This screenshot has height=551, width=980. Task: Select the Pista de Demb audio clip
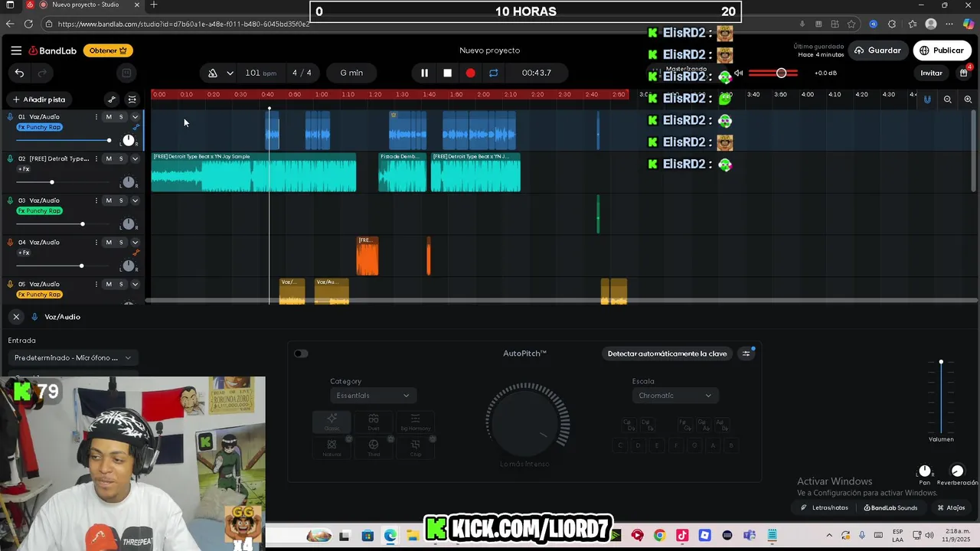pyautogui.click(x=402, y=172)
